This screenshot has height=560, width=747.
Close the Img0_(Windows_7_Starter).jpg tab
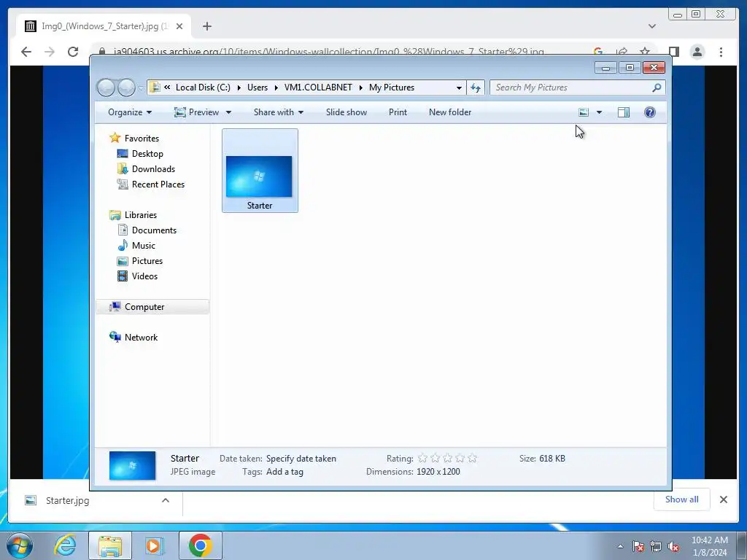click(x=179, y=26)
